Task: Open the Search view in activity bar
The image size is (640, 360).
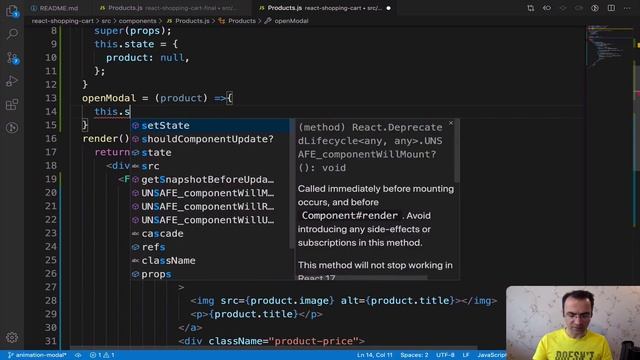Action: point(12,34)
